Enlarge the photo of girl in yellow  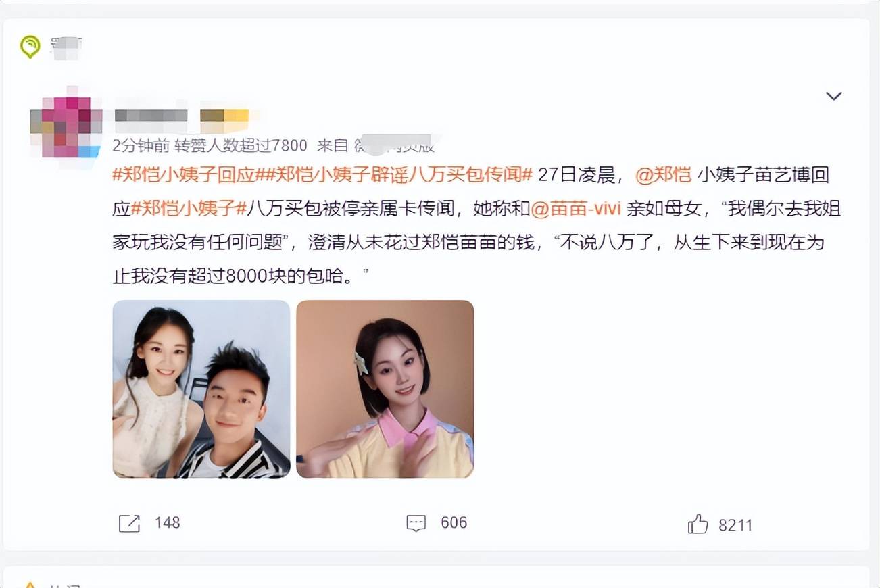pos(385,389)
